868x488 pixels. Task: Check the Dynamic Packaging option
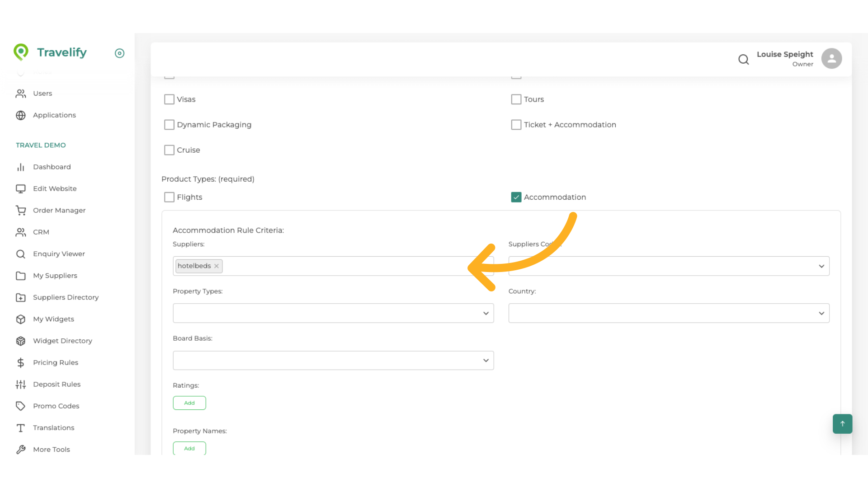tap(169, 125)
